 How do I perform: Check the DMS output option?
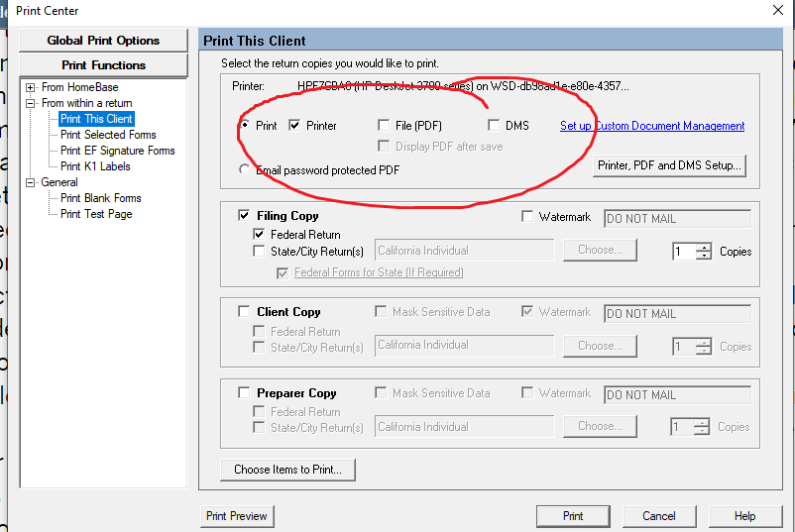coord(494,126)
